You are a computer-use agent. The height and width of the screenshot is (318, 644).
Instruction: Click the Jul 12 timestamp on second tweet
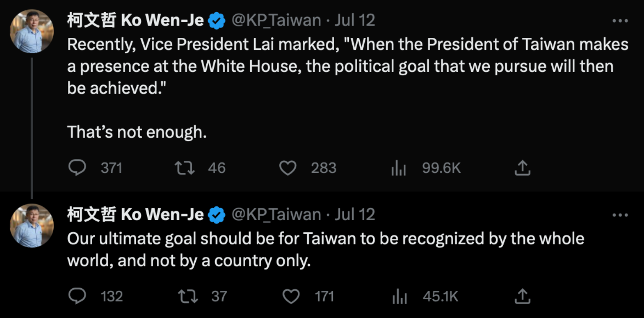pyautogui.click(x=355, y=215)
